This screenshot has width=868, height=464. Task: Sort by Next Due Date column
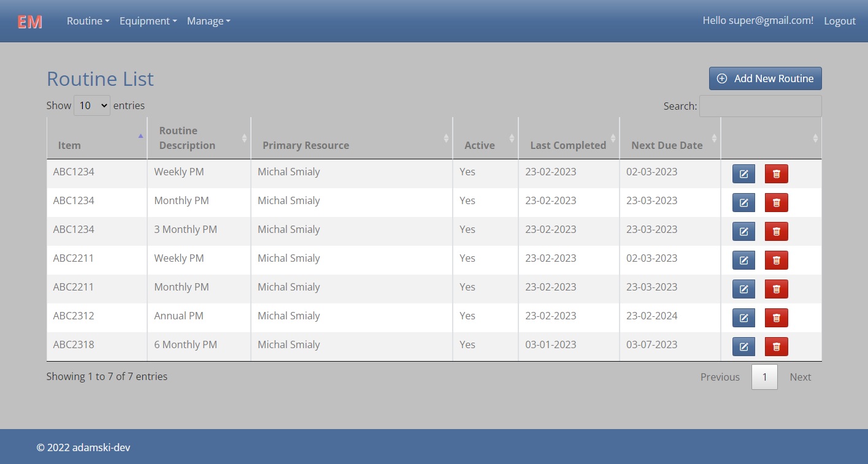tap(670, 138)
